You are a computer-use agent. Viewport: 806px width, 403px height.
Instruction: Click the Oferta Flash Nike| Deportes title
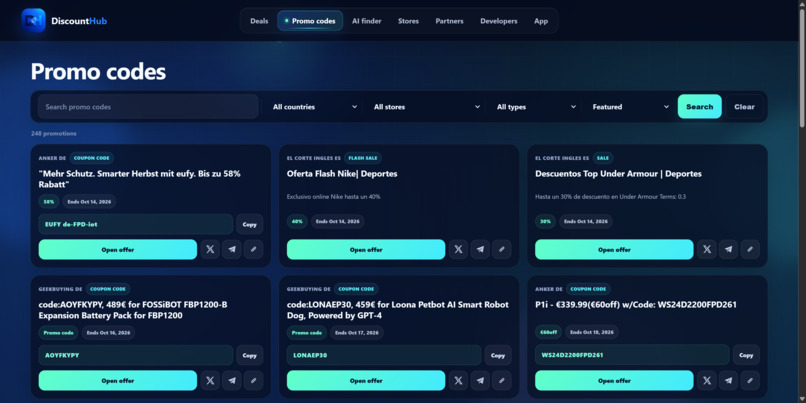(342, 174)
